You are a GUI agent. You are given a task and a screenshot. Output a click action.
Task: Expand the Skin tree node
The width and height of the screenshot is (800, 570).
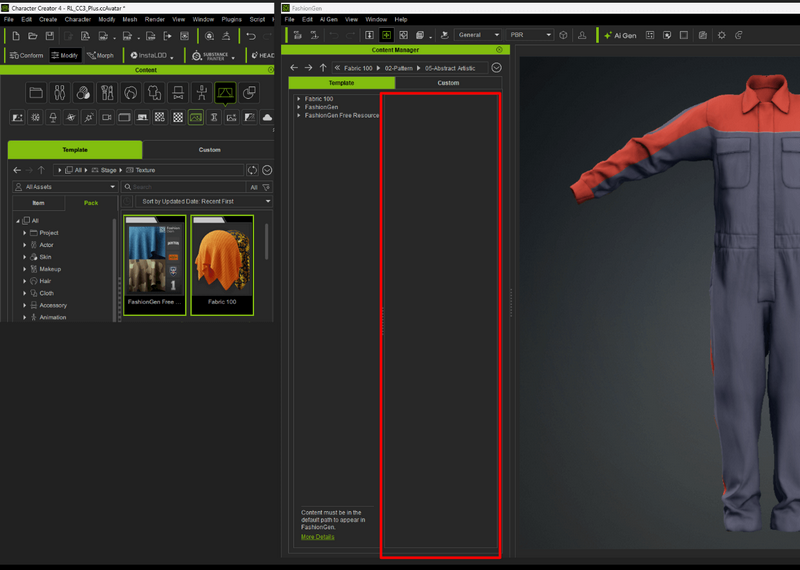(x=24, y=257)
